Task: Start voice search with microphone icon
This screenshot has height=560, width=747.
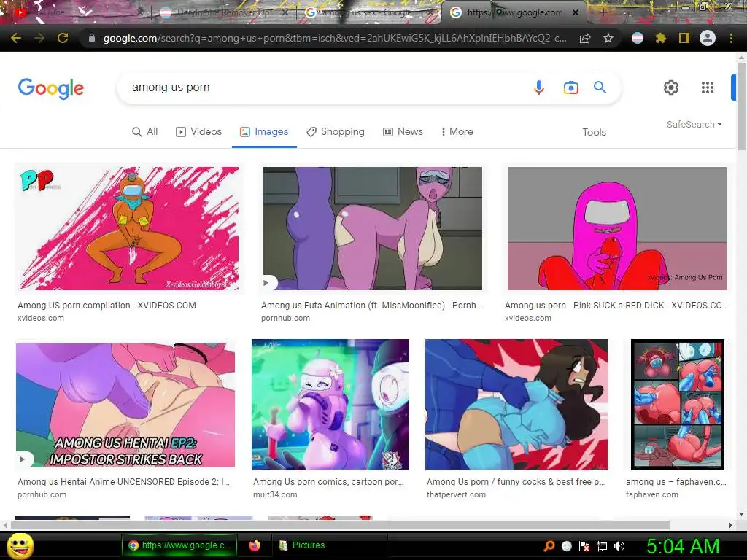Action: point(539,87)
